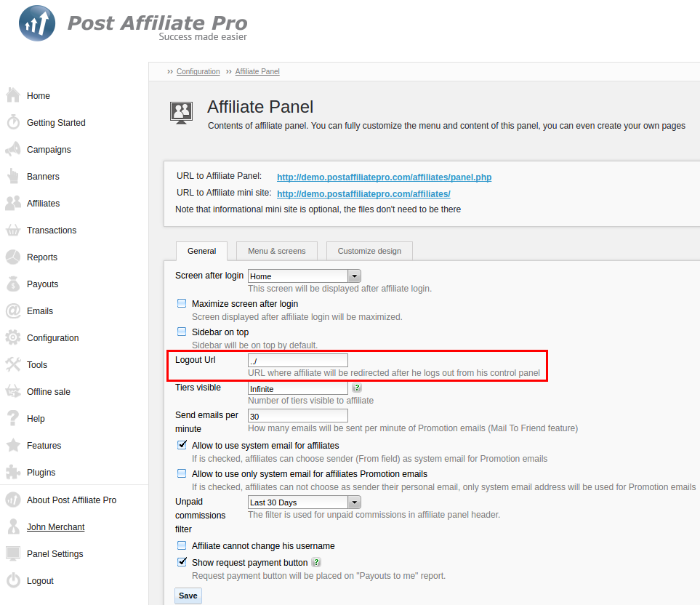Check Affiliate cannot change his username
Viewport: 700px width, 605px height.
click(182, 545)
